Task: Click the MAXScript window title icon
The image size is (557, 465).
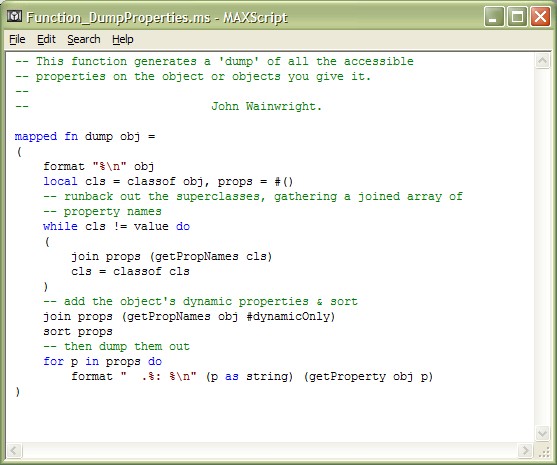Action: click(x=15, y=16)
